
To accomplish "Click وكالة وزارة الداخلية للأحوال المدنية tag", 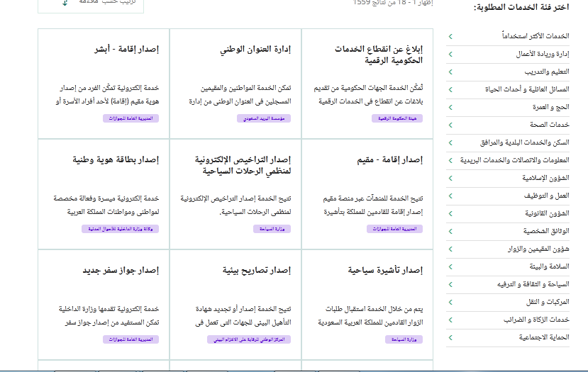I will pos(120,229).
